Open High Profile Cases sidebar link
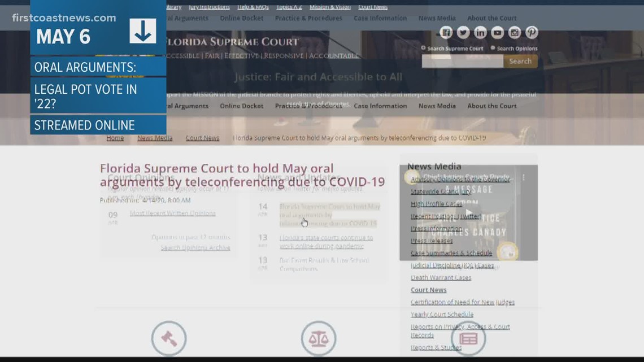 [x=437, y=203]
